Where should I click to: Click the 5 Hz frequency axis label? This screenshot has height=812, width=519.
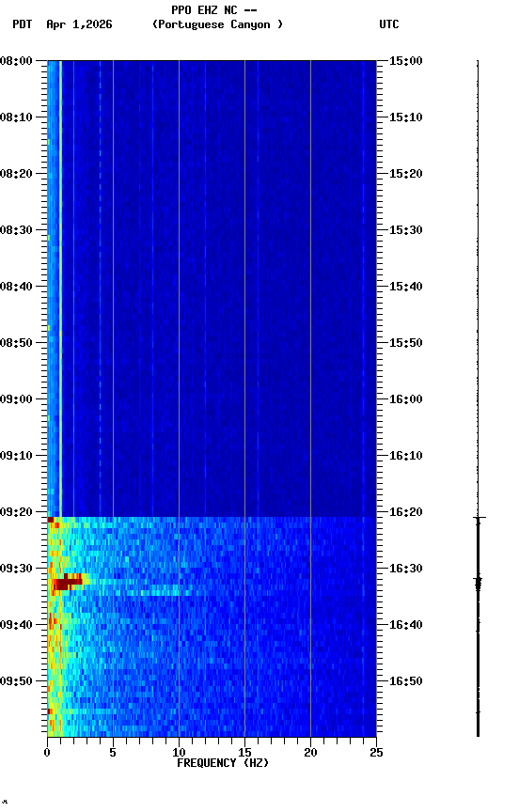[113, 753]
